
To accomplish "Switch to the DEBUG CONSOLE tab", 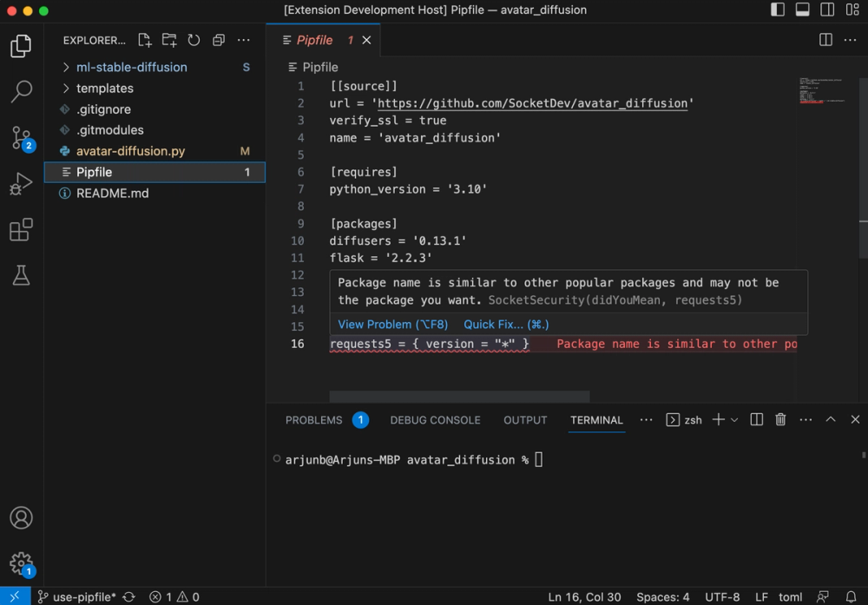I will (435, 420).
